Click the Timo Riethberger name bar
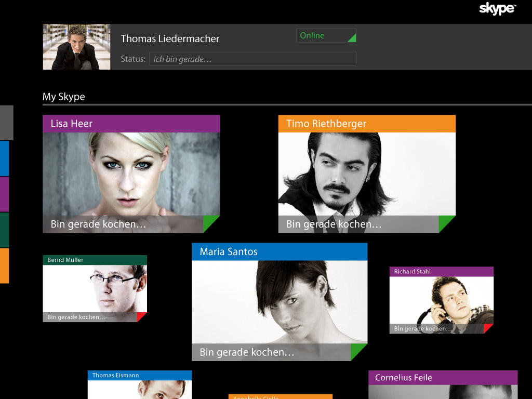 367,124
